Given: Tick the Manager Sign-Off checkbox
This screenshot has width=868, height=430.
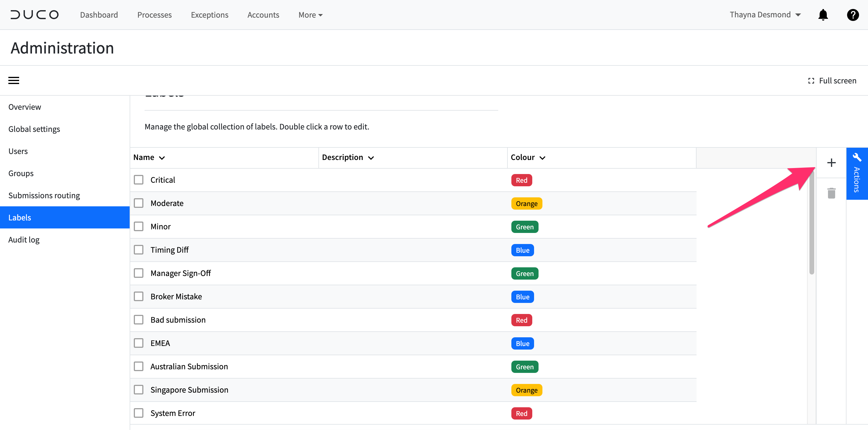Looking at the screenshot, I should 139,273.
